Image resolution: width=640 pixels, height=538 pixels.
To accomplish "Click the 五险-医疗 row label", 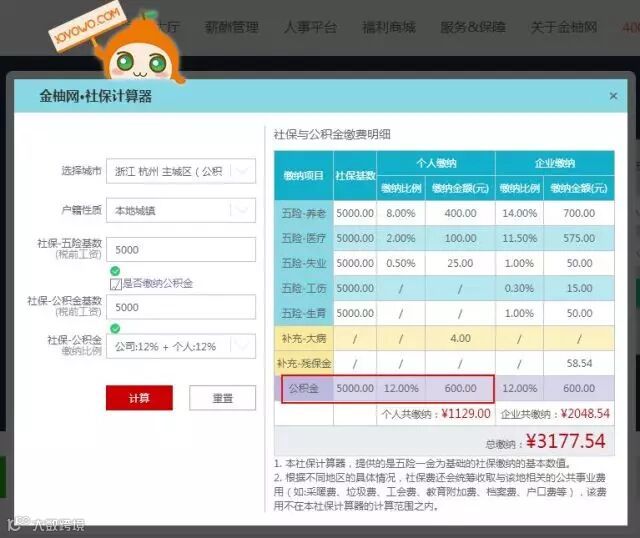I will click(x=304, y=238).
